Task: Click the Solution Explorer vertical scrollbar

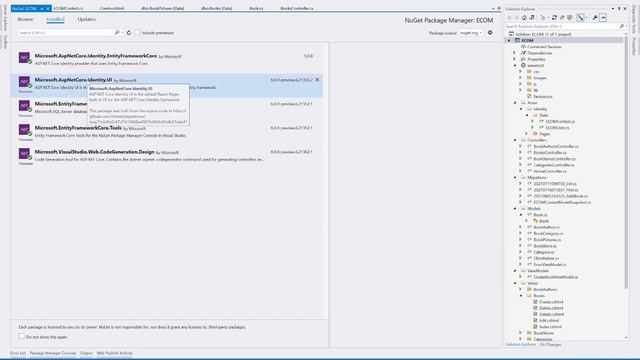Action: (626, 163)
